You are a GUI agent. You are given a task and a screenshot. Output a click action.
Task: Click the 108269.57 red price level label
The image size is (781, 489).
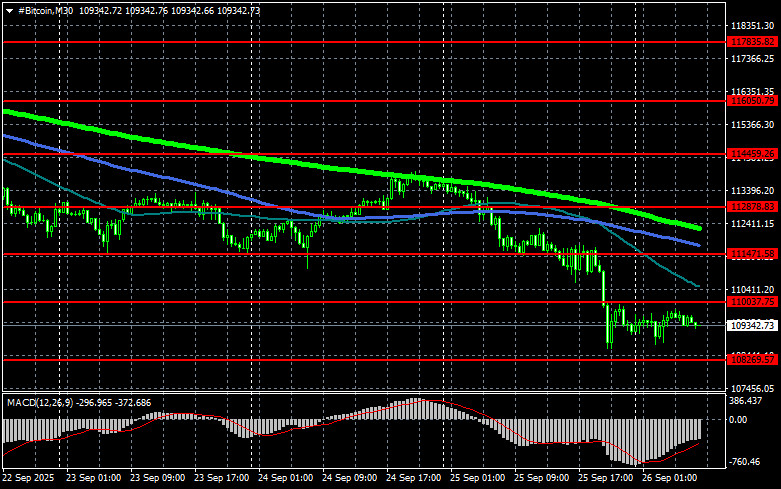click(752, 360)
